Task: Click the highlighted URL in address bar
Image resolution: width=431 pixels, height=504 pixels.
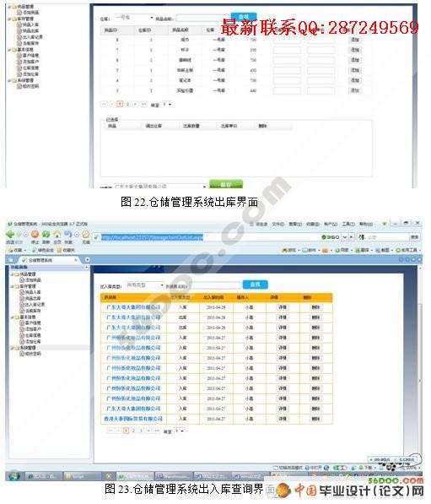Action: 152,237
